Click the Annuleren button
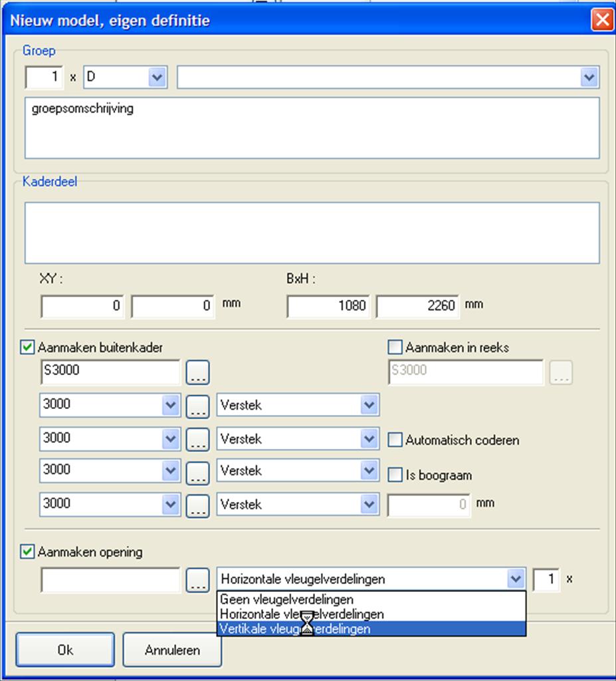 tap(172, 650)
